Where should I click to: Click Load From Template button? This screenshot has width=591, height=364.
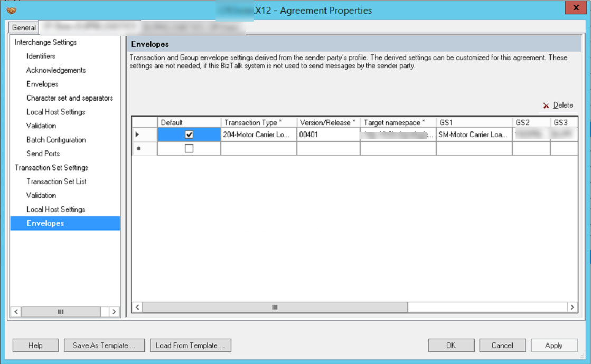(x=190, y=345)
